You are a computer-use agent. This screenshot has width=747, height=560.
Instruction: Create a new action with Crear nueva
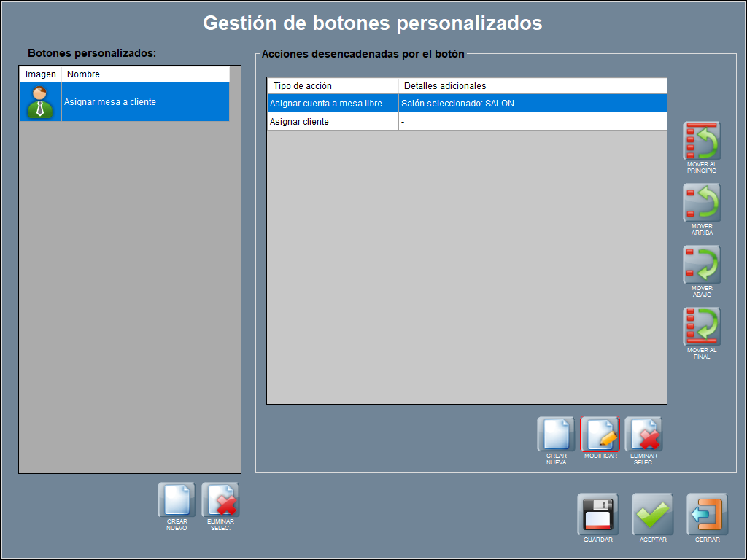coord(556,435)
